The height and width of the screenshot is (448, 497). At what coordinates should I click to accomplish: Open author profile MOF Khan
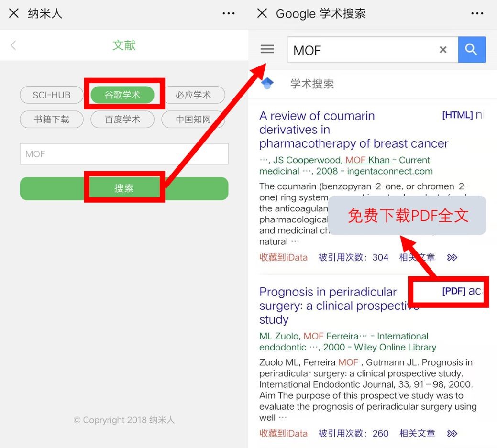coord(368,160)
